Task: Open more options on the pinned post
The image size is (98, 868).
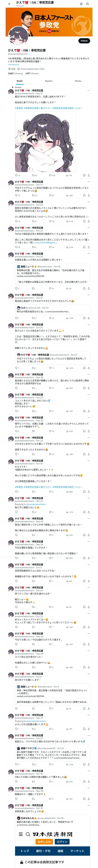Action: [x=89, y=90]
